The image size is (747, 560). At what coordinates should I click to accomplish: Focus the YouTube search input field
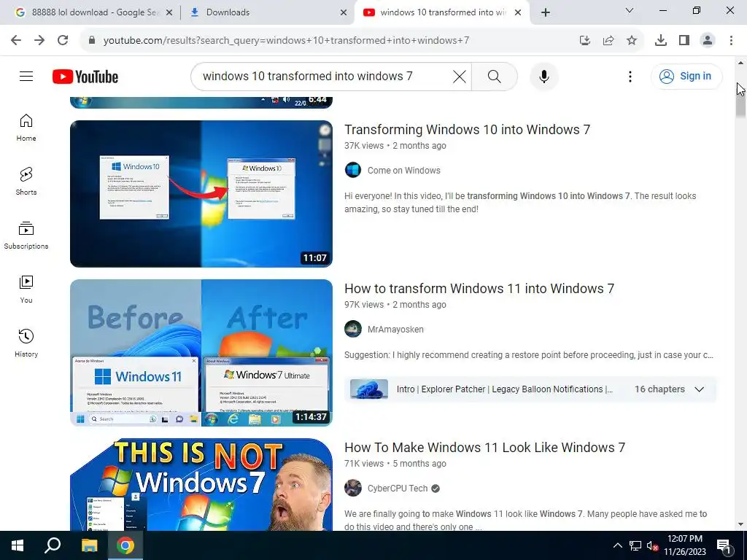click(324, 76)
